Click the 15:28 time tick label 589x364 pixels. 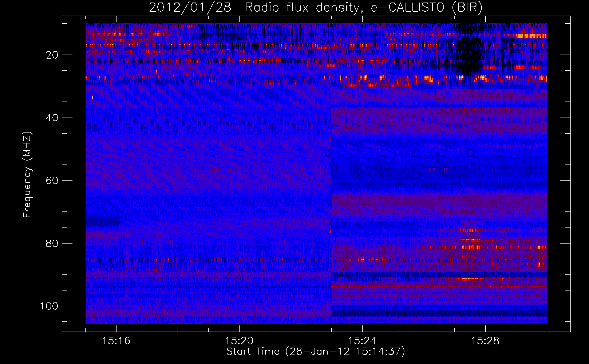[485, 341]
